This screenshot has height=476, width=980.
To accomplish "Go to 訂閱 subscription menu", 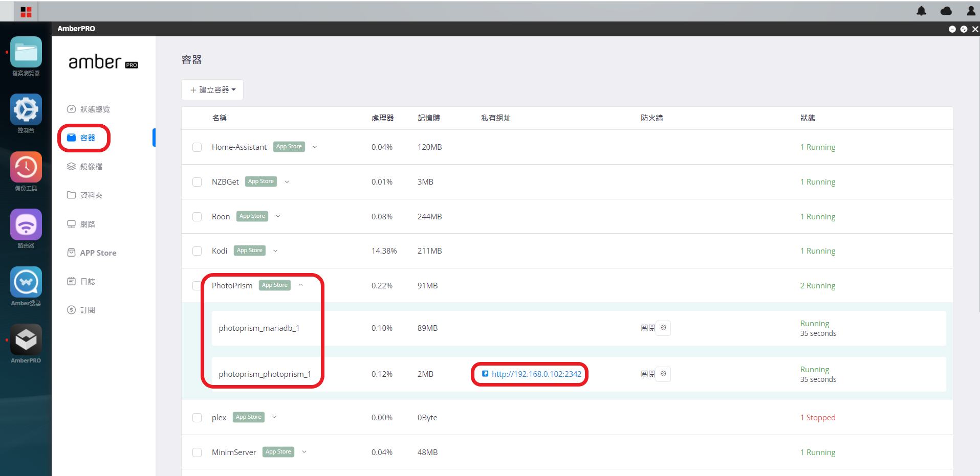I will [x=81, y=310].
